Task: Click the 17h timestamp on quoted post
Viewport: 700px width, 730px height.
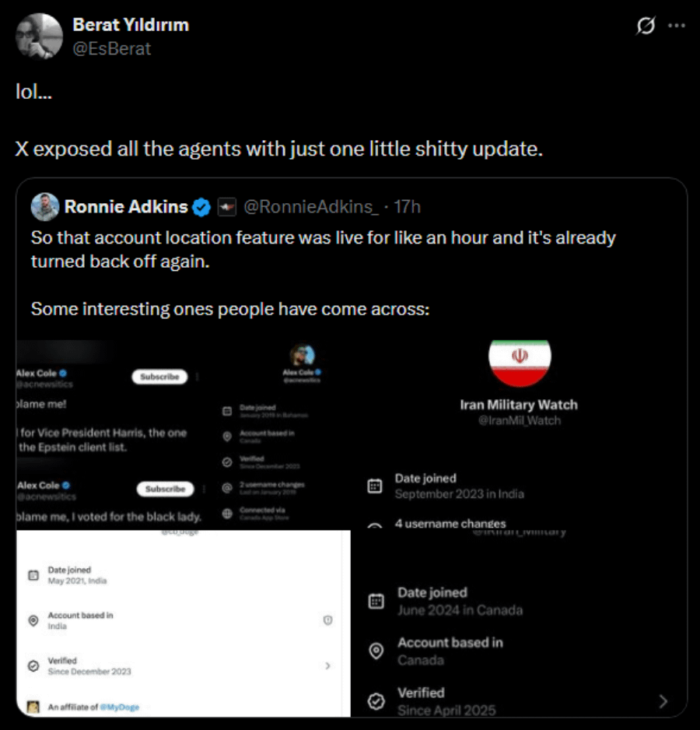Action: point(408,207)
